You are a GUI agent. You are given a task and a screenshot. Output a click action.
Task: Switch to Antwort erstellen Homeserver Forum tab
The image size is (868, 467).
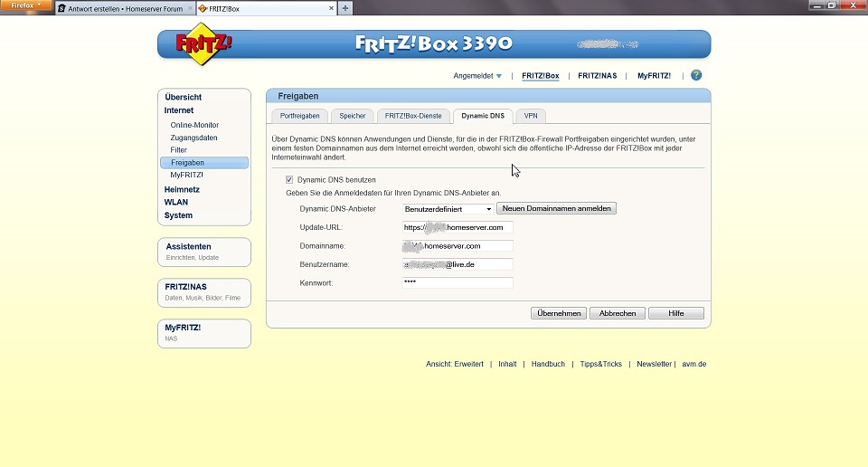pos(125,9)
